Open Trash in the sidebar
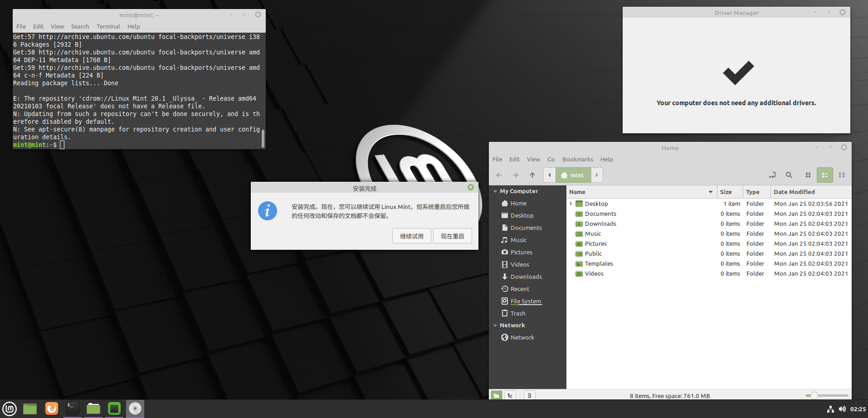The image size is (868, 418). 518,313
